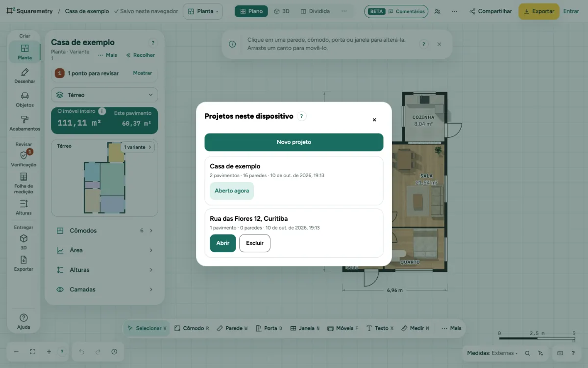Image resolution: width=588 pixels, height=368 pixels.
Task: Open 3D cube icon under Entregar
Action: click(x=24, y=242)
